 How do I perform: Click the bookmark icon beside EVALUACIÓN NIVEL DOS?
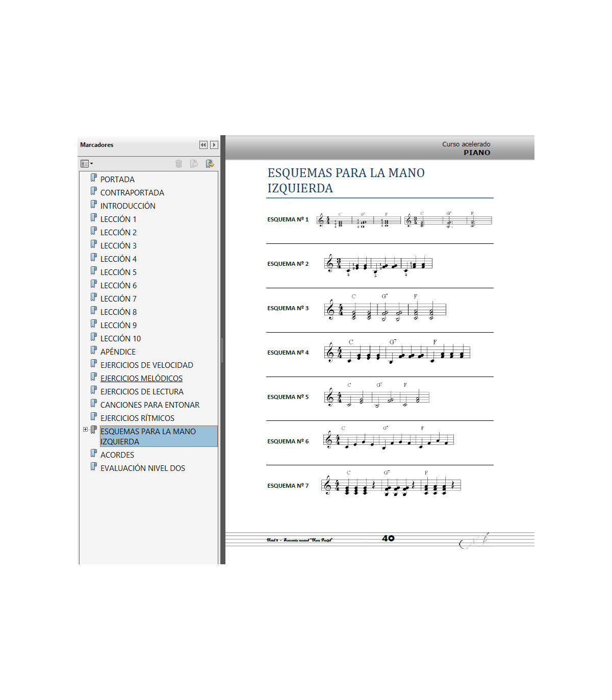[94, 467]
